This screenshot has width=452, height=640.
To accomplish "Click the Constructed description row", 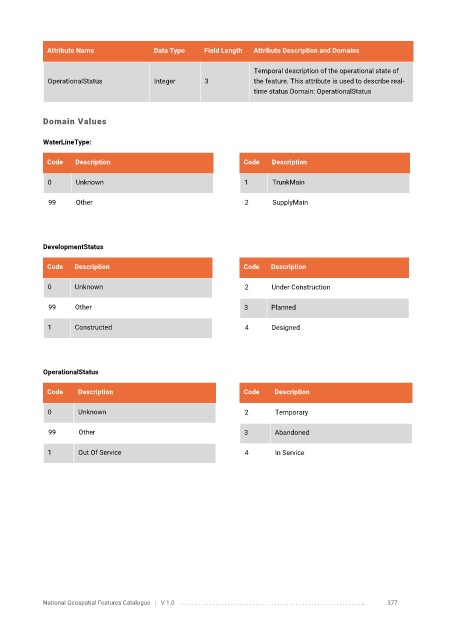I will 127,327.
